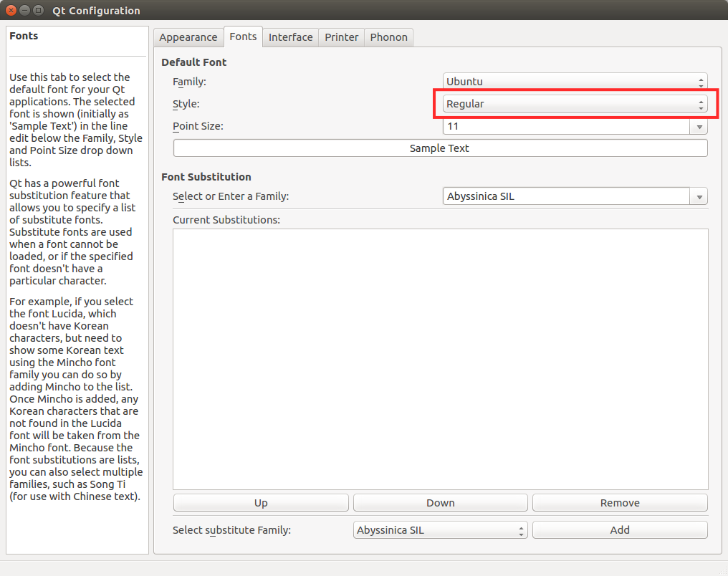Switch to the Interface tab
The width and height of the screenshot is (728, 576).
pyautogui.click(x=290, y=37)
